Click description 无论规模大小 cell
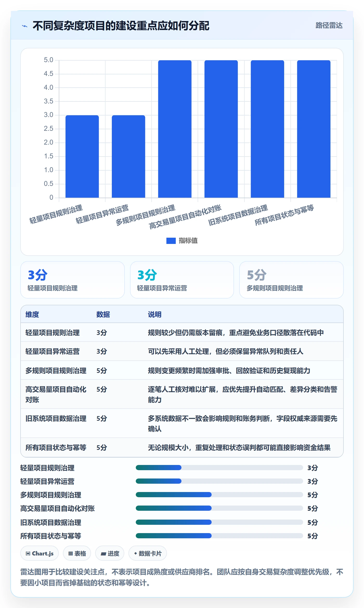 pyautogui.click(x=239, y=448)
